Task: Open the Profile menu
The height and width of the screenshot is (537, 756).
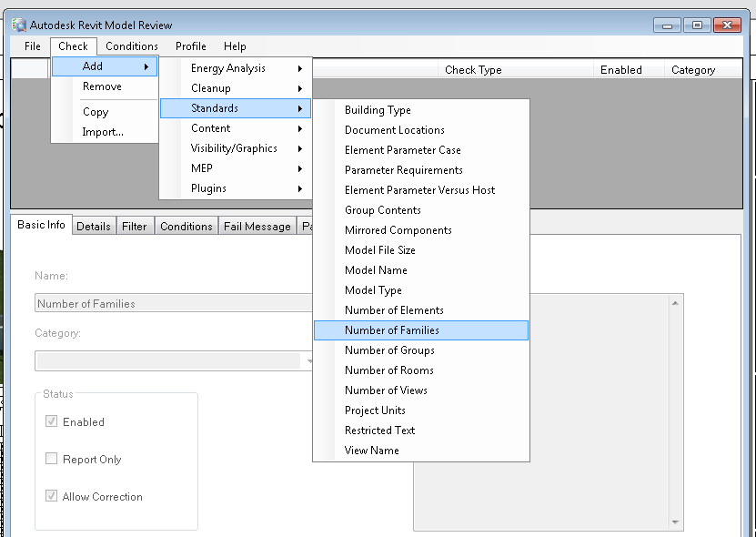Action: click(190, 46)
